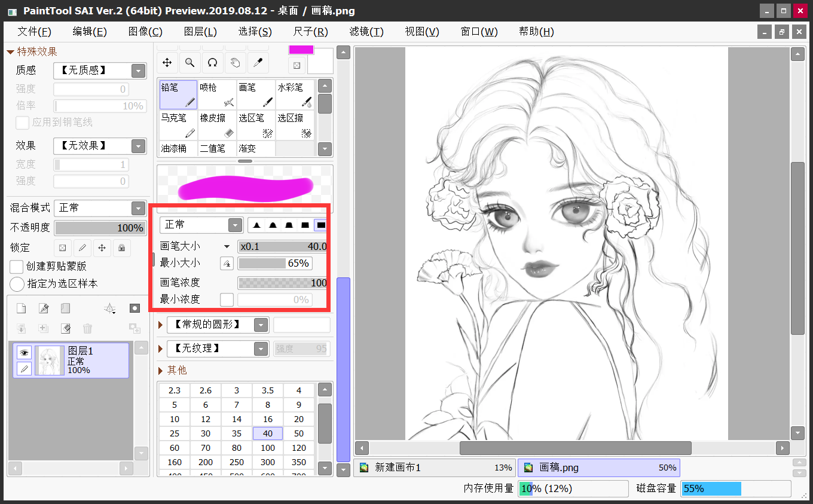813x504 pixels.
Task: Pick brush size preset 250
Action: tap(237, 462)
